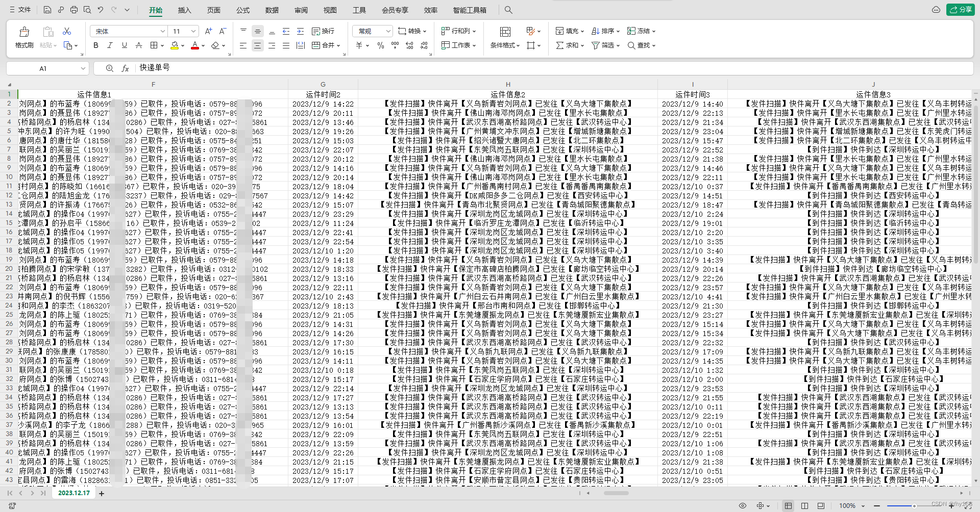Viewport: 980px width, 512px height.
Task: Decrease font size with A- icon
Action: tap(223, 31)
